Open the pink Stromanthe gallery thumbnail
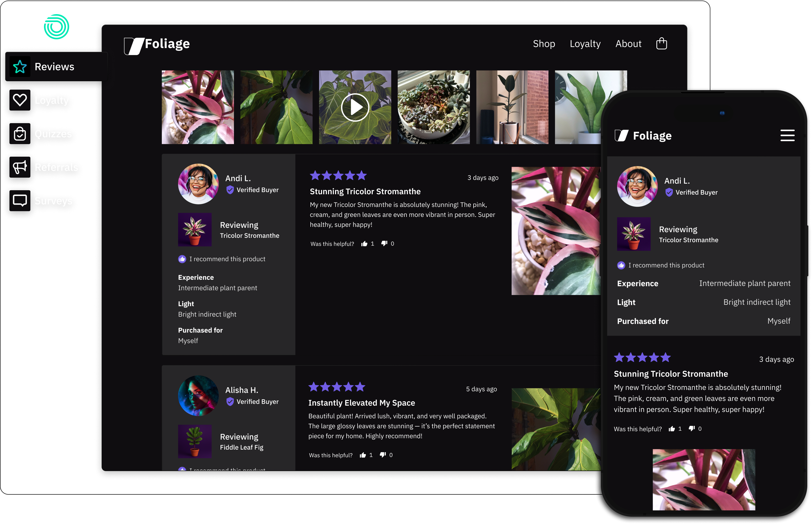The image size is (812, 524). click(198, 107)
